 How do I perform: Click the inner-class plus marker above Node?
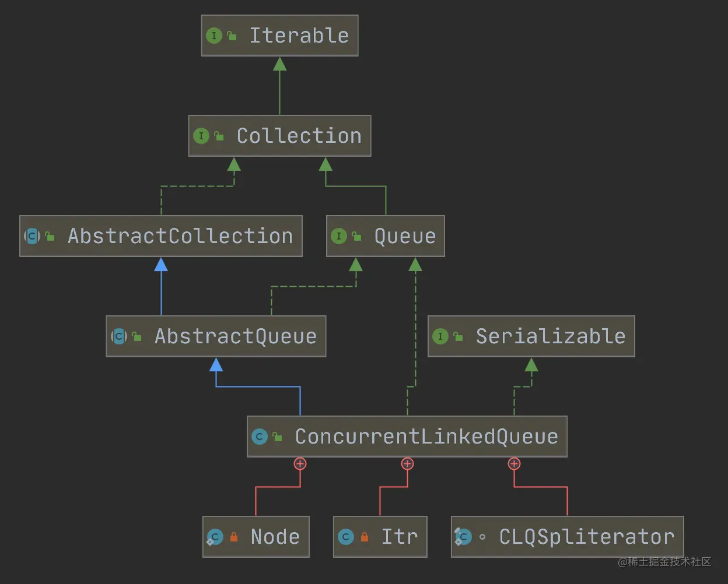pos(300,464)
